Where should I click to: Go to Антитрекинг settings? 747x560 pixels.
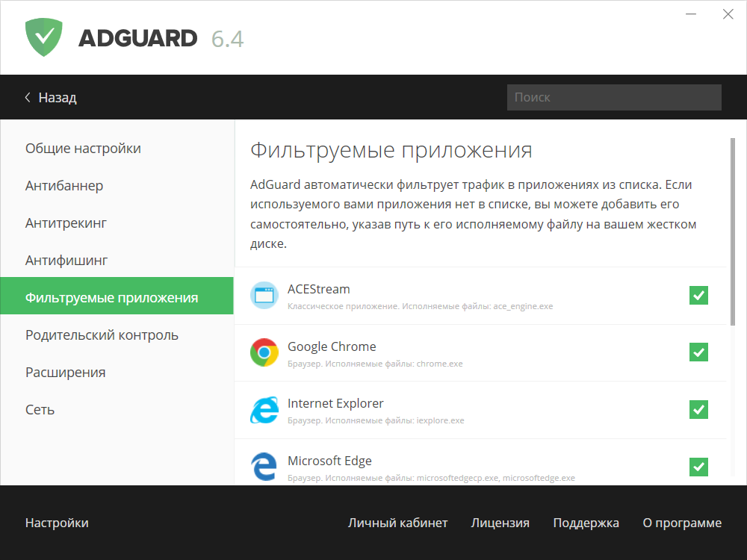click(117, 223)
